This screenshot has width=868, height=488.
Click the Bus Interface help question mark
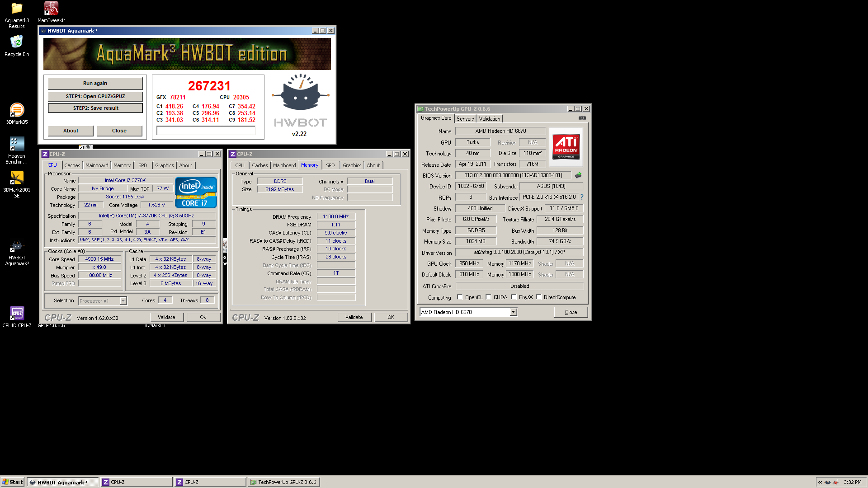tap(582, 197)
